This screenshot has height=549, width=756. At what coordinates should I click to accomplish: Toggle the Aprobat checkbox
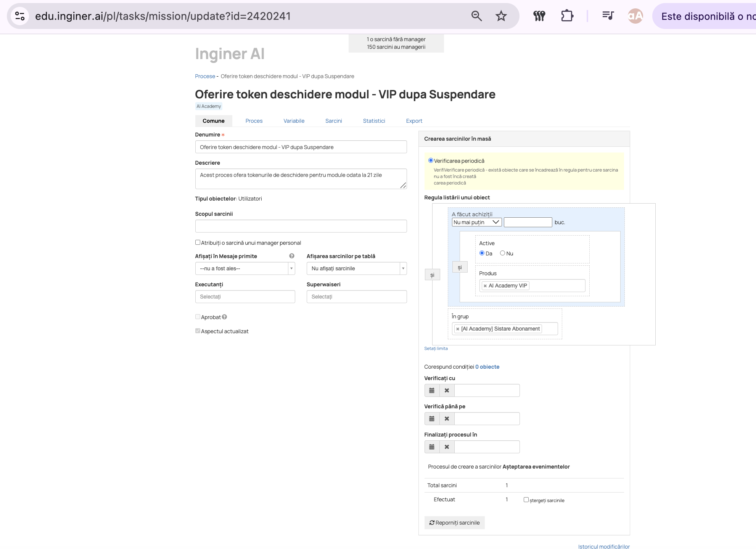point(198,317)
